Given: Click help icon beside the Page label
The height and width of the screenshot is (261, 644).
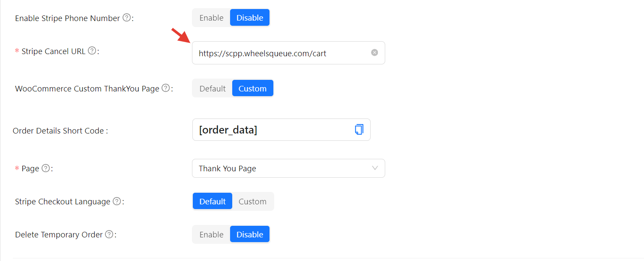Looking at the screenshot, I should [x=45, y=168].
